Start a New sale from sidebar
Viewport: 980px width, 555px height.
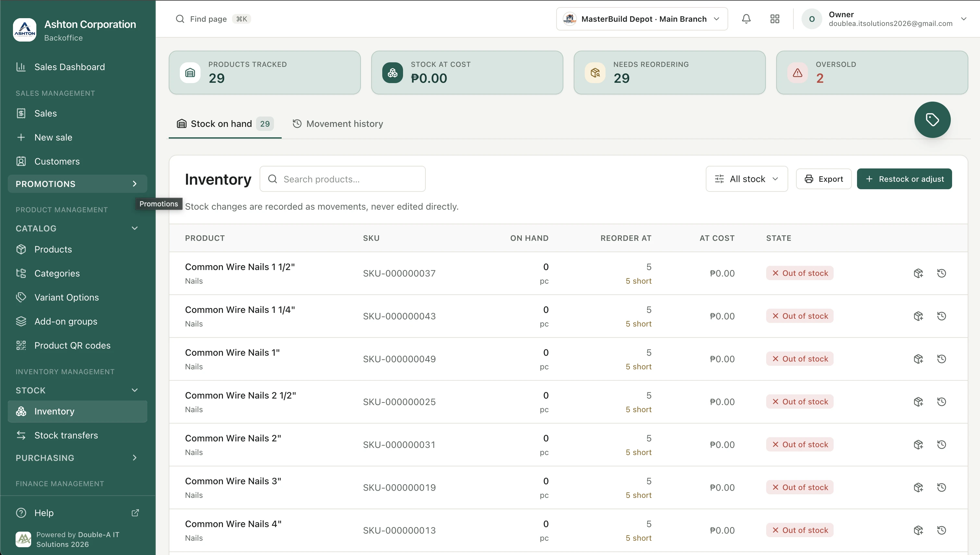77,137
